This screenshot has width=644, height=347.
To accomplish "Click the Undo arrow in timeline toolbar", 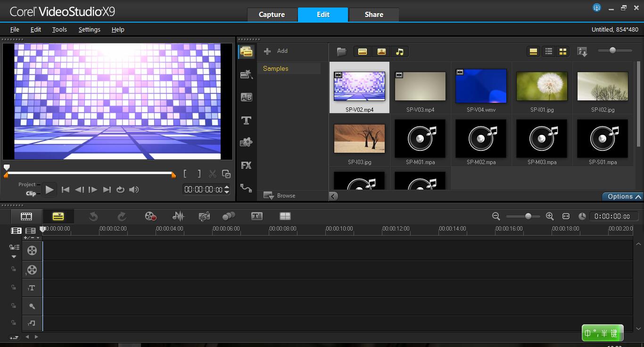I will coord(93,216).
